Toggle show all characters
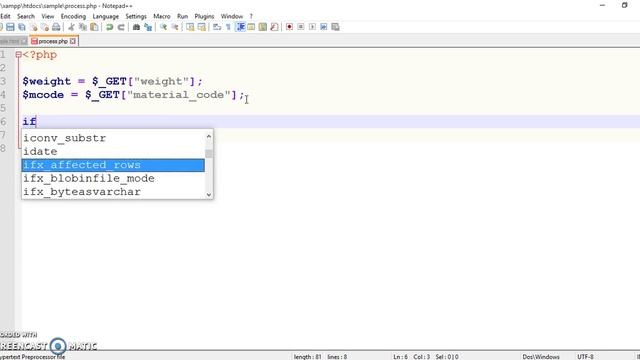Viewport: 640px width, 360px height. pos(229,27)
